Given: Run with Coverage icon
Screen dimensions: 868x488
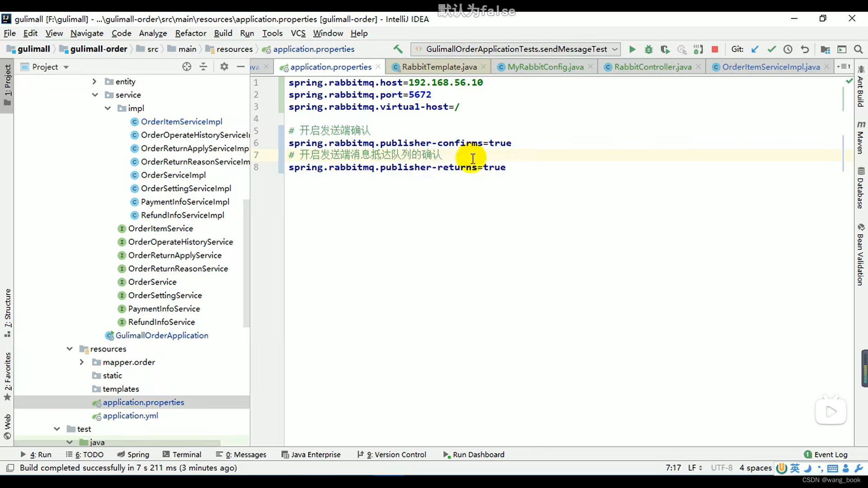Looking at the screenshot, I should coord(665,49).
